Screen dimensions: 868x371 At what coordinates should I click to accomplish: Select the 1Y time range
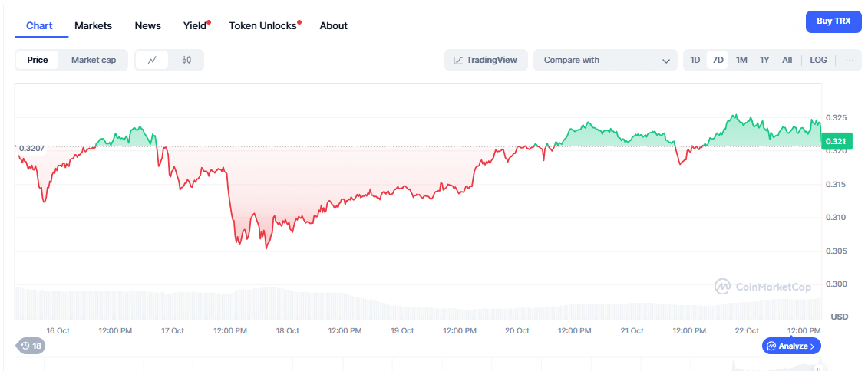point(764,60)
